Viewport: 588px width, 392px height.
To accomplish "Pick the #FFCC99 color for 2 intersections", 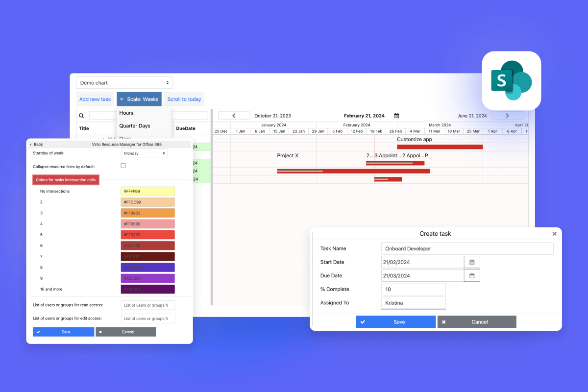I will click(147, 202).
